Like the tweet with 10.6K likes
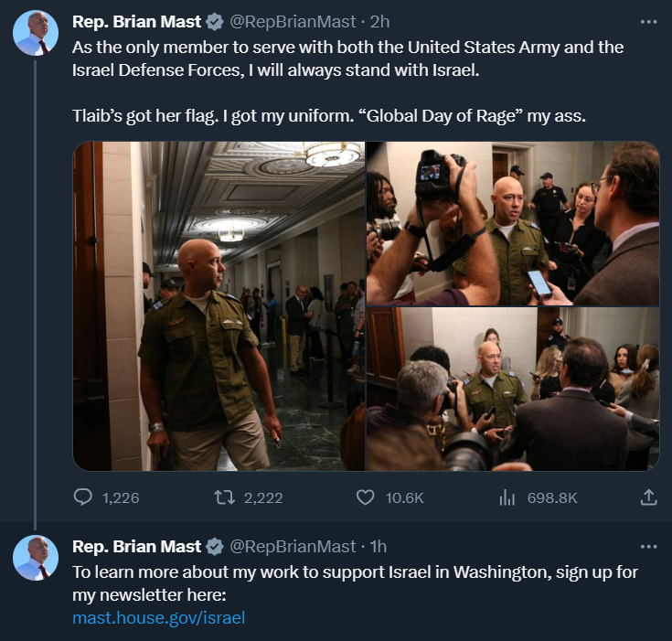 [366, 497]
